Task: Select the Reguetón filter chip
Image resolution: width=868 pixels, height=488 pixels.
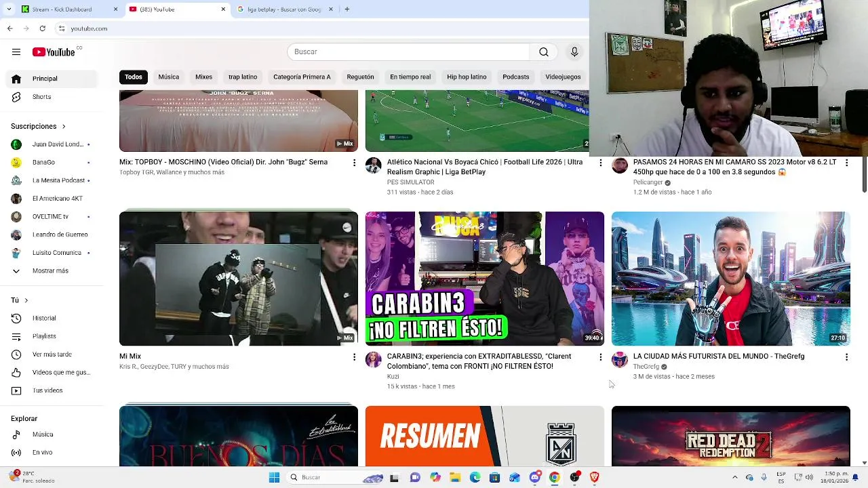Action: tap(360, 77)
